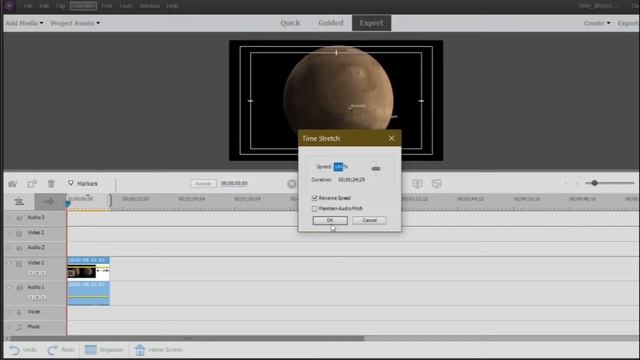
Task: Expand the Voice track
Action: pos(9,312)
